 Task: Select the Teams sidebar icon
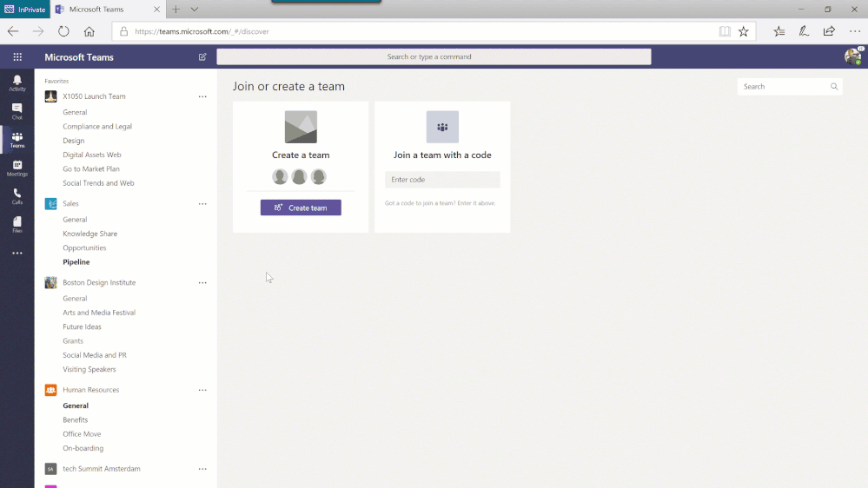pos(17,140)
